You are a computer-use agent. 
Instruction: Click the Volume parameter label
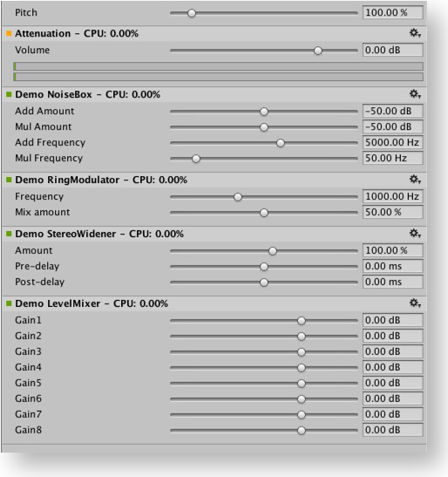pos(32,50)
